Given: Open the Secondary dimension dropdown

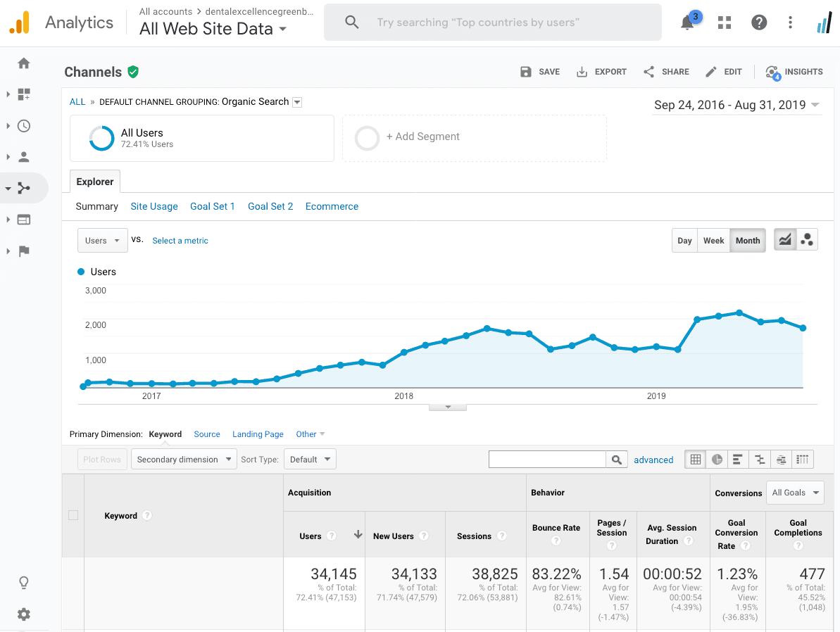Looking at the screenshot, I should pos(184,458).
